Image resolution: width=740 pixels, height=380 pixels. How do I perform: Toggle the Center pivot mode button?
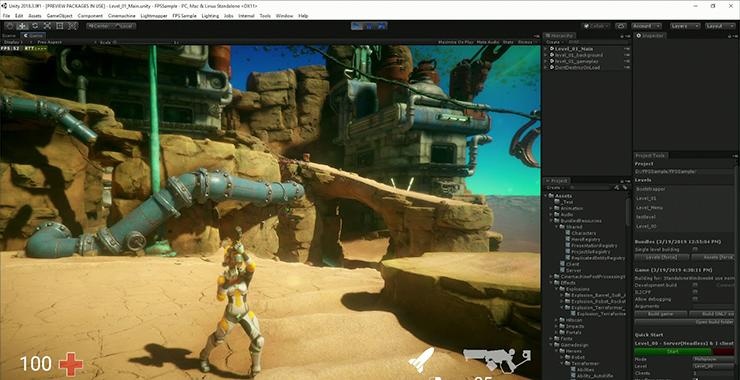pyautogui.click(x=99, y=26)
